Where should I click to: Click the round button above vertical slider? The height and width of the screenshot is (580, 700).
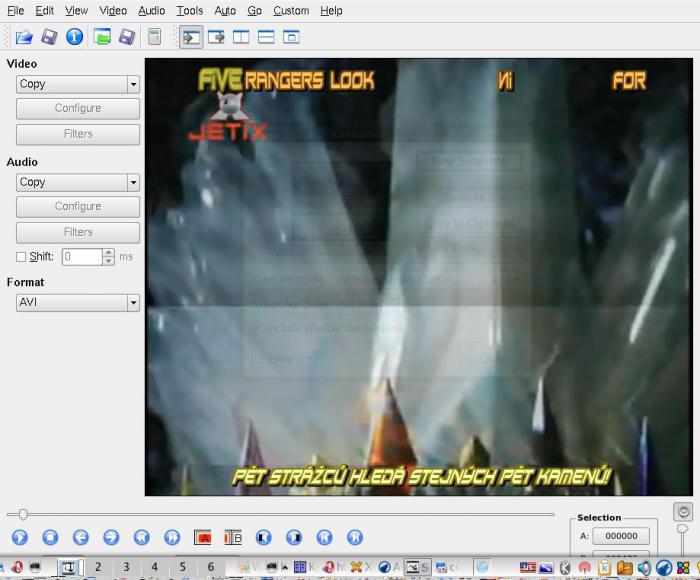click(x=683, y=512)
